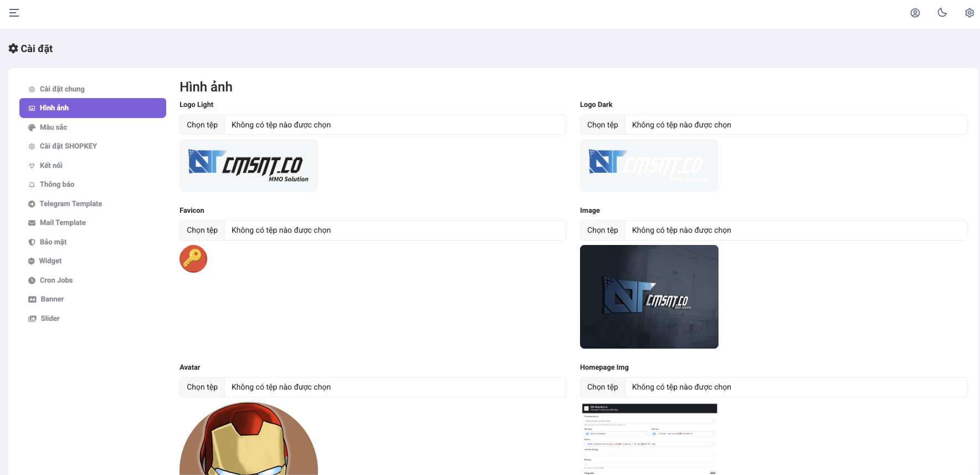The width and height of the screenshot is (980, 475).
Task: Open the Cài đặt chung settings tab
Action: [93, 89]
